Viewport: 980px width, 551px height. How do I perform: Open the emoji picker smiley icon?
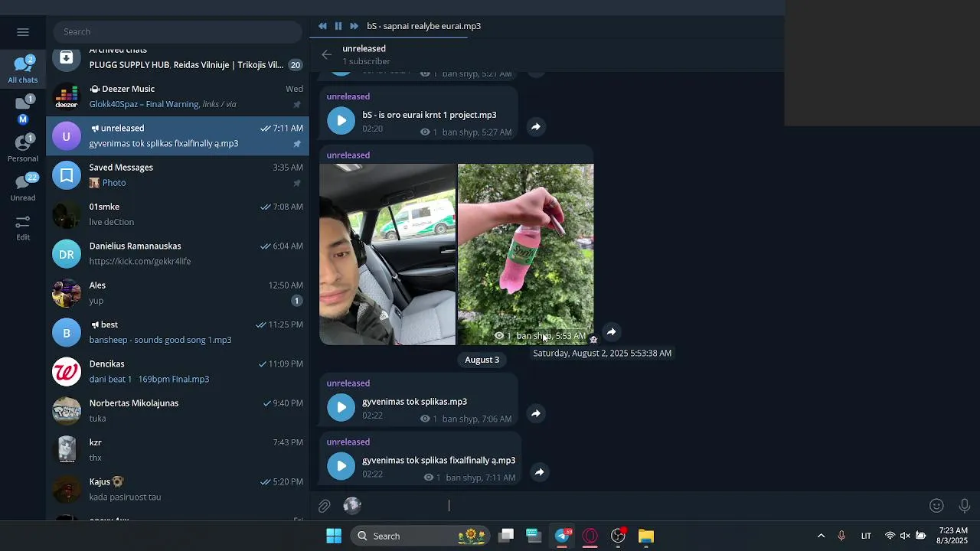[936, 506]
